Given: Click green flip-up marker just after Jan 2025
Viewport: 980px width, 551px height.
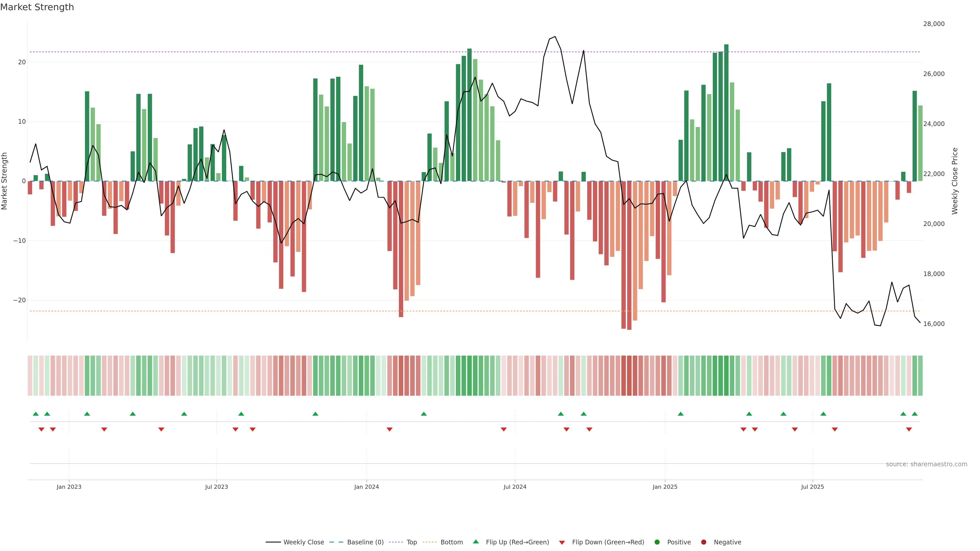Looking at the screenshot, I should click(681, 414).
